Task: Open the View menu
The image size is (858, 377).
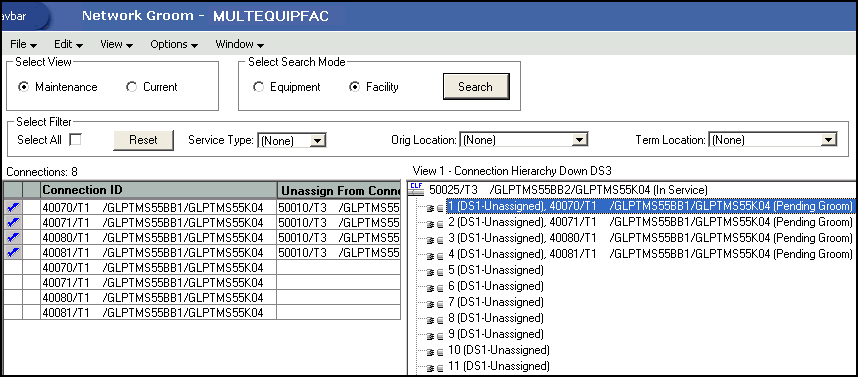Action: pos(117,44)
